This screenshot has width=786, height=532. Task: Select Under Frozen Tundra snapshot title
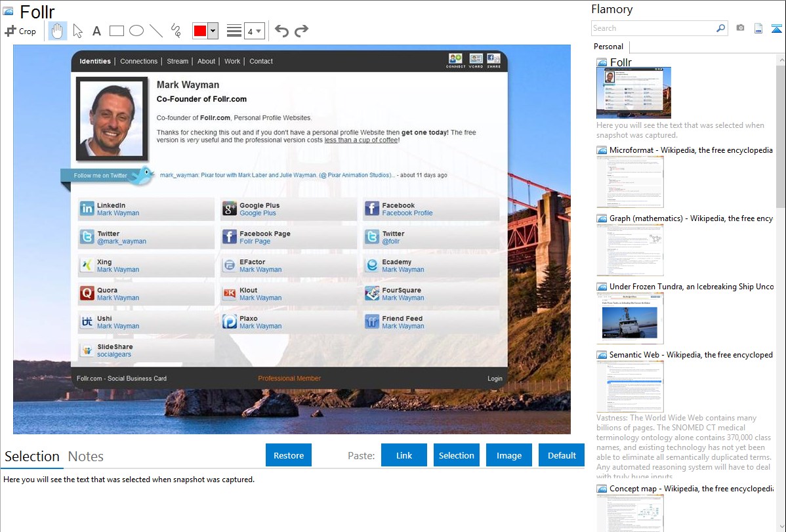pyautogui.click(x=692, y=286)
